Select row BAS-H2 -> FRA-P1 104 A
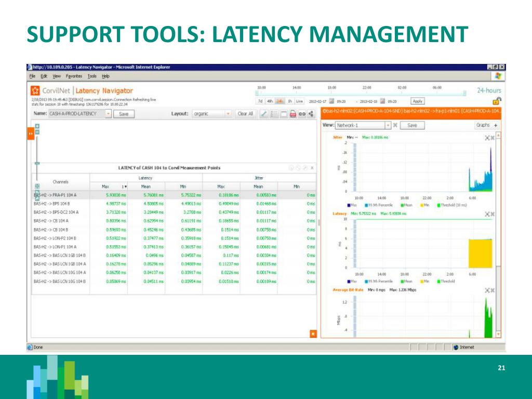 pyautogui.click(x=174, y=195)
